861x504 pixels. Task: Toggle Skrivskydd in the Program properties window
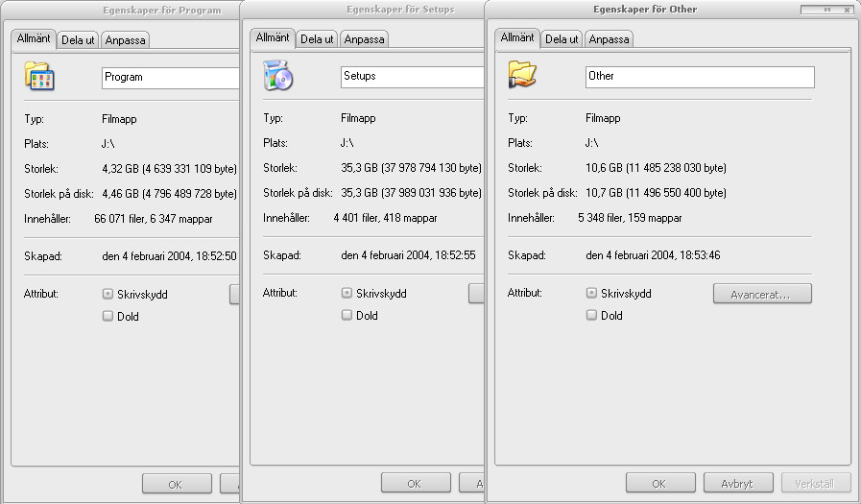point(108,295)
